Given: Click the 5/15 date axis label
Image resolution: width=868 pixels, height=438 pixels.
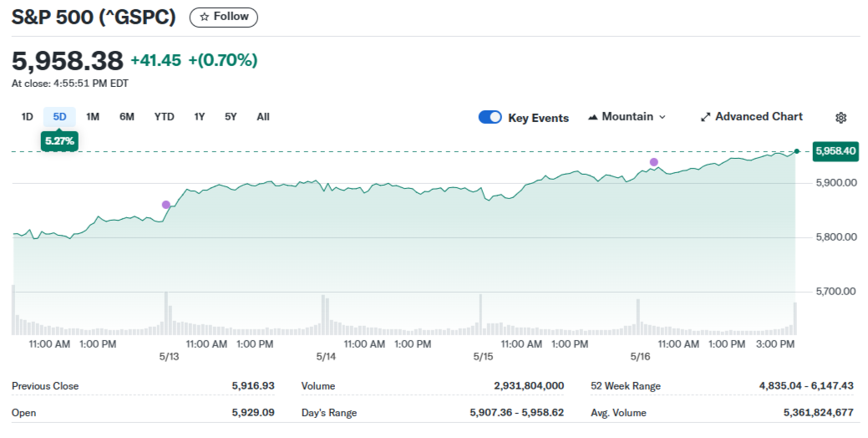Looking at the screenshot, I should pyautogui.click(x=483, y=357).
